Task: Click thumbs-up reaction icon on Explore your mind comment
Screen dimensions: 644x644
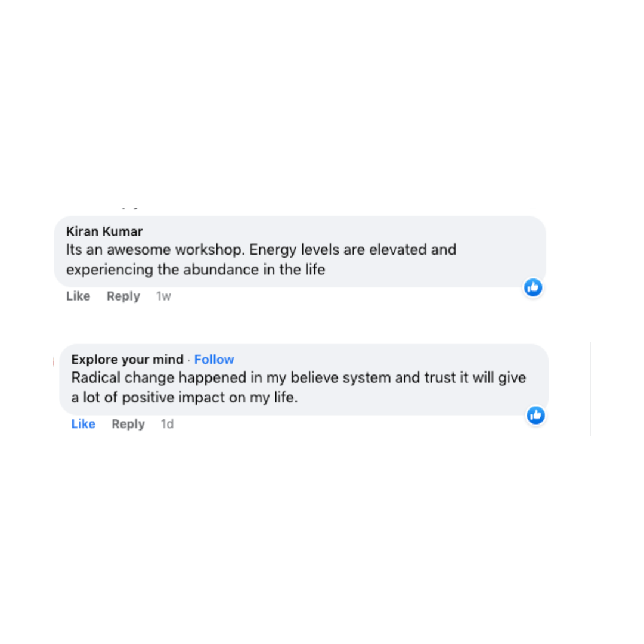Action: tap(535, 415)
